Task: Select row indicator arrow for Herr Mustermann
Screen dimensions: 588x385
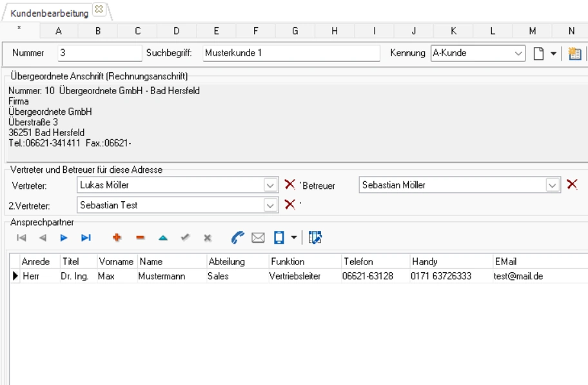Action: pos(15,276)
